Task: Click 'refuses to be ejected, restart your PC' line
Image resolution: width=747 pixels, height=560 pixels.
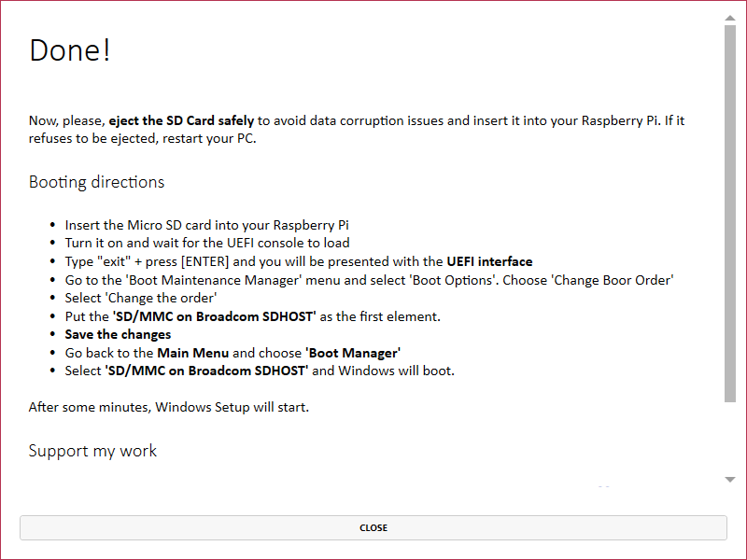Action: [x=143, y=138]
